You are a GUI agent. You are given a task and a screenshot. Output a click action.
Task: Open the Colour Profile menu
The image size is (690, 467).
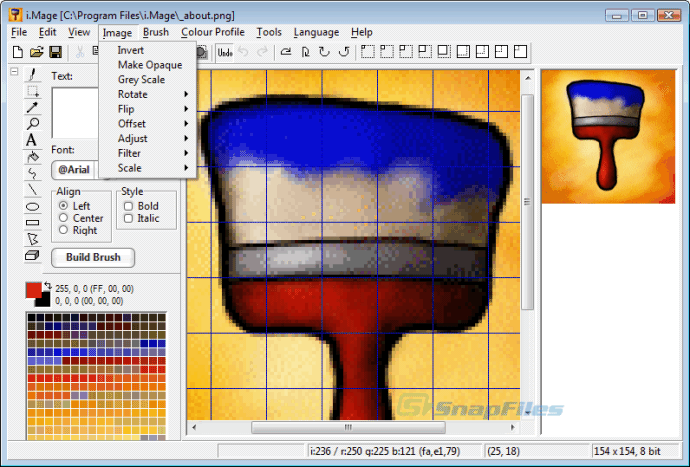[x=213, y=32]
